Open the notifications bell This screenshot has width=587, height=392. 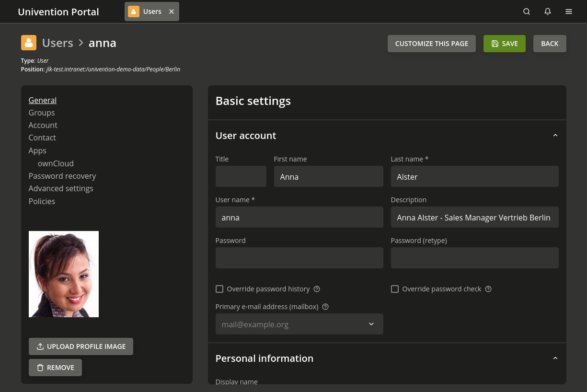(x=548, y=12)
